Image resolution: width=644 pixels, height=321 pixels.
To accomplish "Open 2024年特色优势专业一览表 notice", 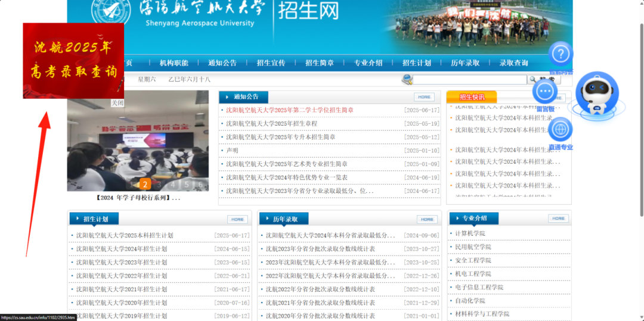I will 287,177.
